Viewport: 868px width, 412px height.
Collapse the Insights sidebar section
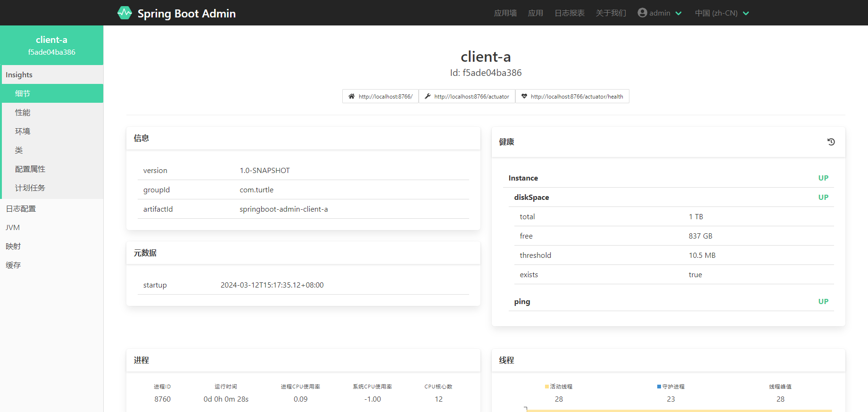pyautogui.click(x=52, y=74)
